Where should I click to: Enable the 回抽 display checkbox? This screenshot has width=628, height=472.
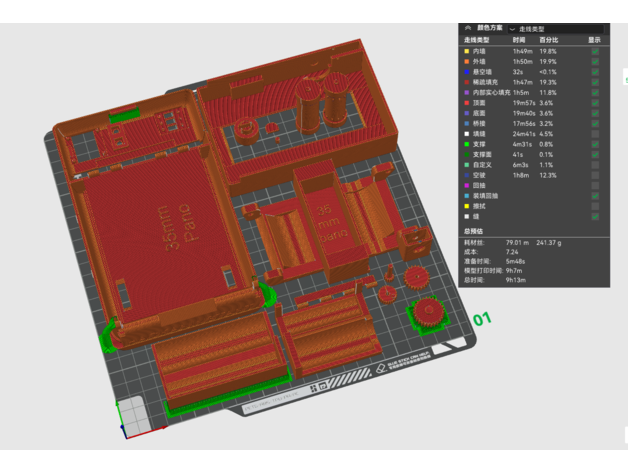coord(596,185)
